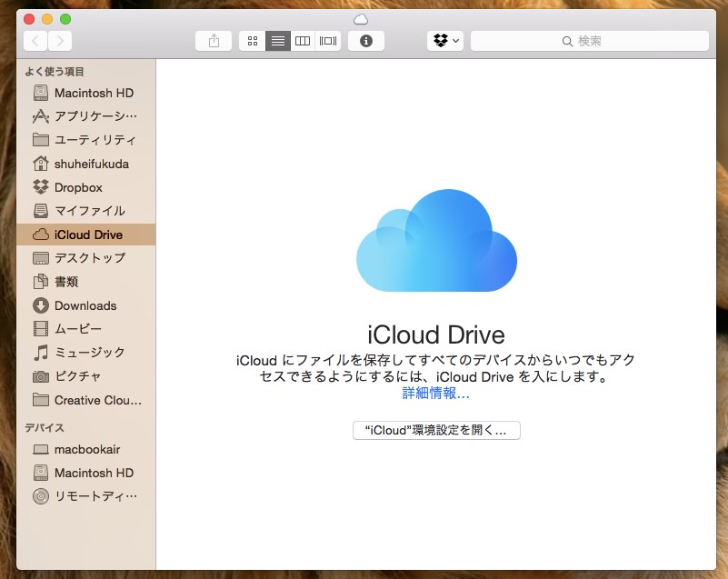Open デスクトップ in the sidebar
This screenshot has height=579, width=728.
coord(86,258)
